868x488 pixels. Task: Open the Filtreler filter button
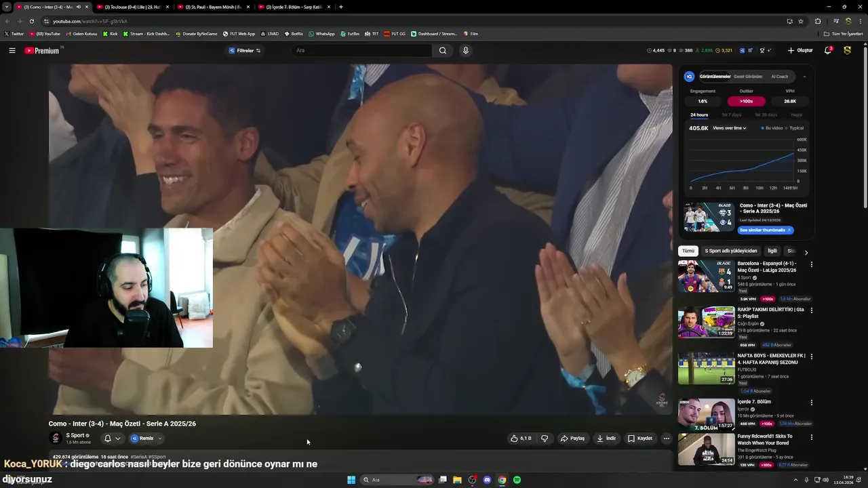(245, 50)
